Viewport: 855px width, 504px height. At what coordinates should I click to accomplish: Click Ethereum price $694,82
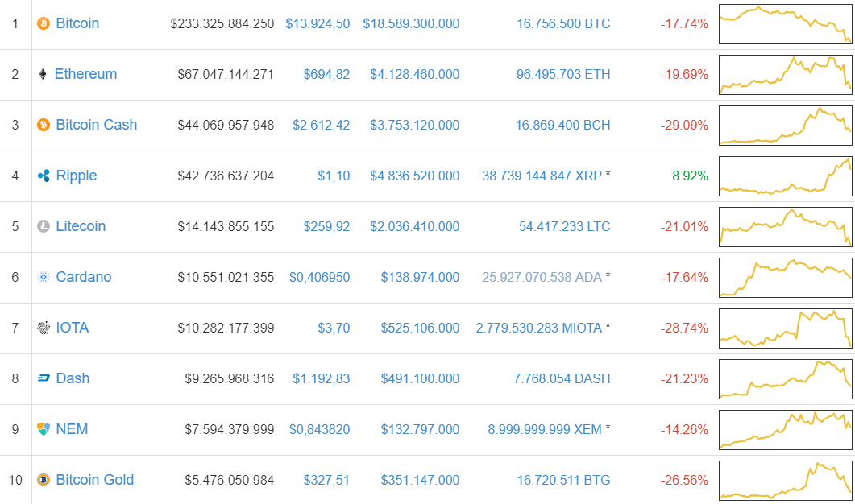326,74
